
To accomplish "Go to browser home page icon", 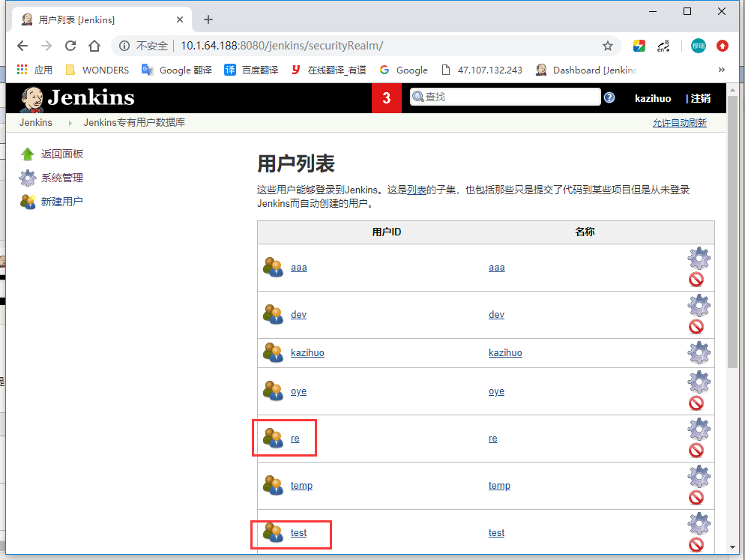I will point(94,46).
